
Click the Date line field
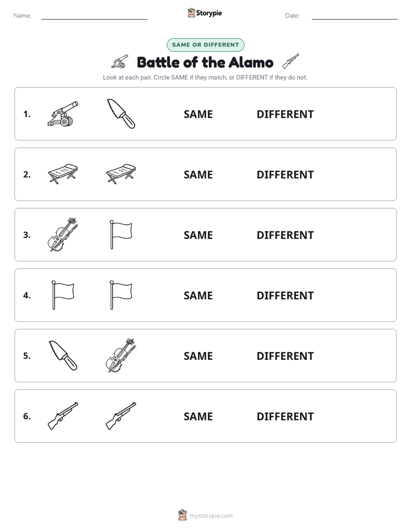pos(355,16)
